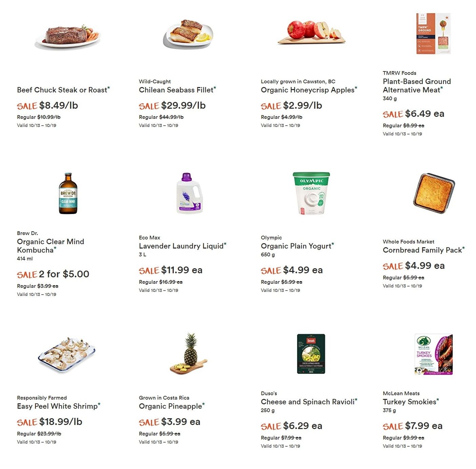Click the pineapple product image
This screenshot has width=476, height=469.
point(189,354)
